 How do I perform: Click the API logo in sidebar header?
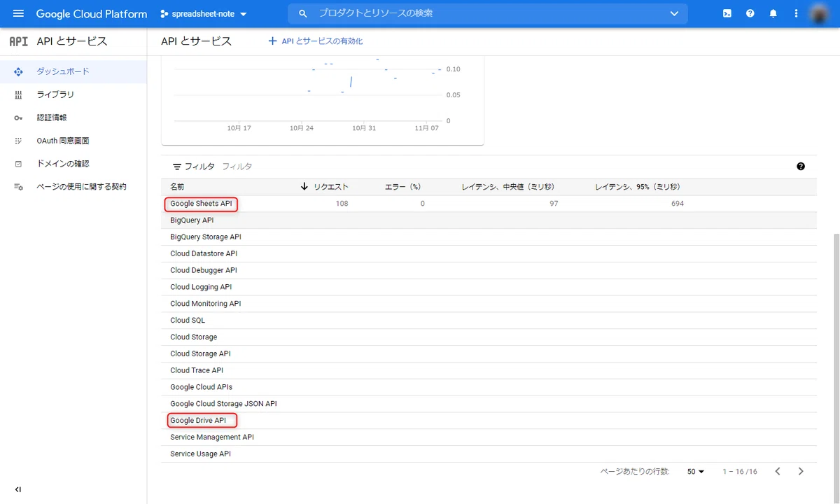(x=19, y=41)
